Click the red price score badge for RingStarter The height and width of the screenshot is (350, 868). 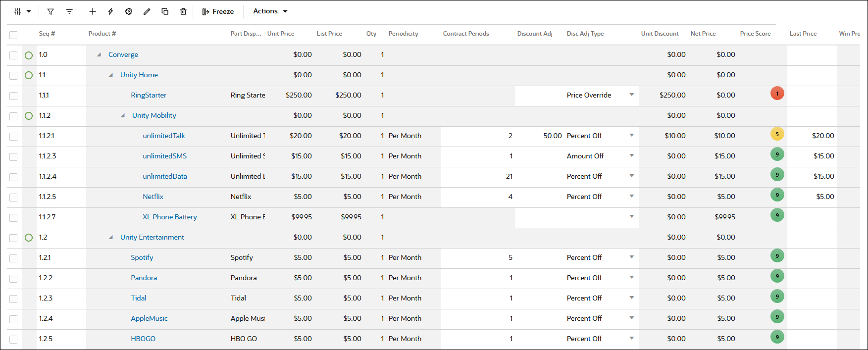[777, 94]
